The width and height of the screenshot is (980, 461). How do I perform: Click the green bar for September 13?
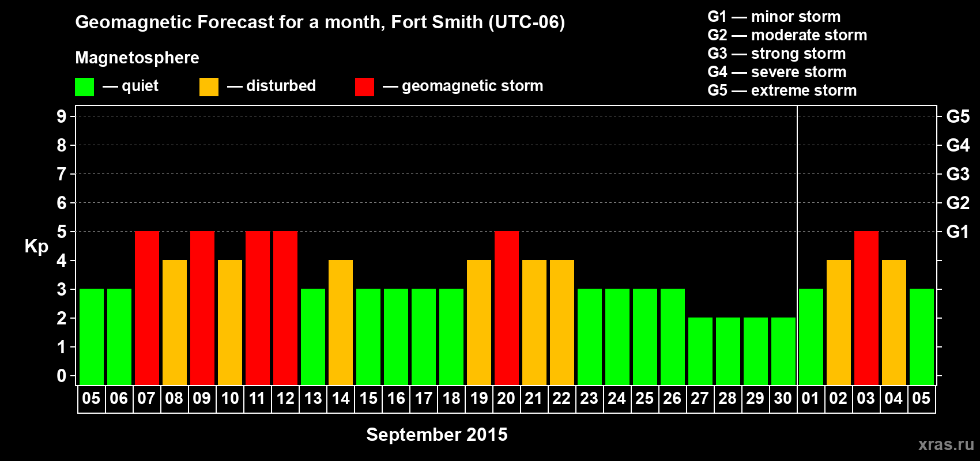click(313, 337)
